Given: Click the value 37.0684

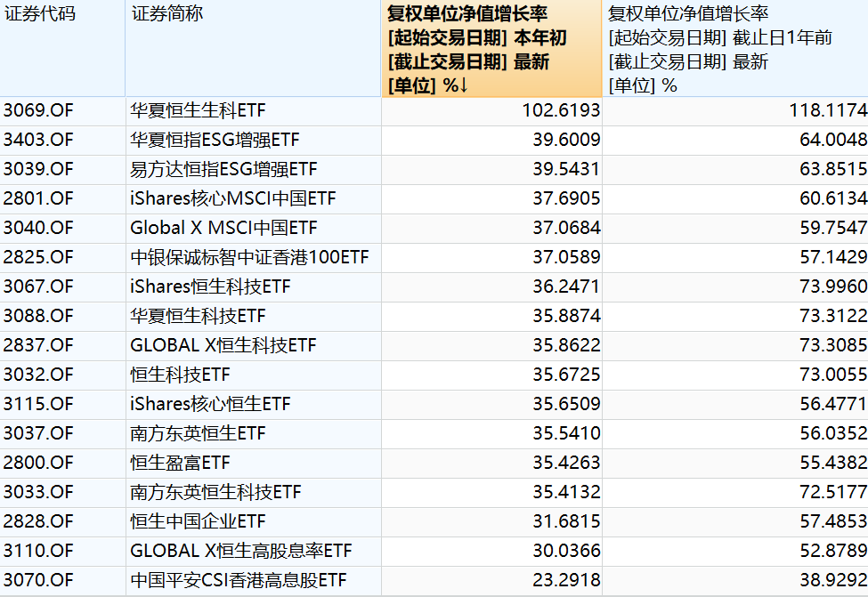Looking at the screenshot, I should click(566, 228).
